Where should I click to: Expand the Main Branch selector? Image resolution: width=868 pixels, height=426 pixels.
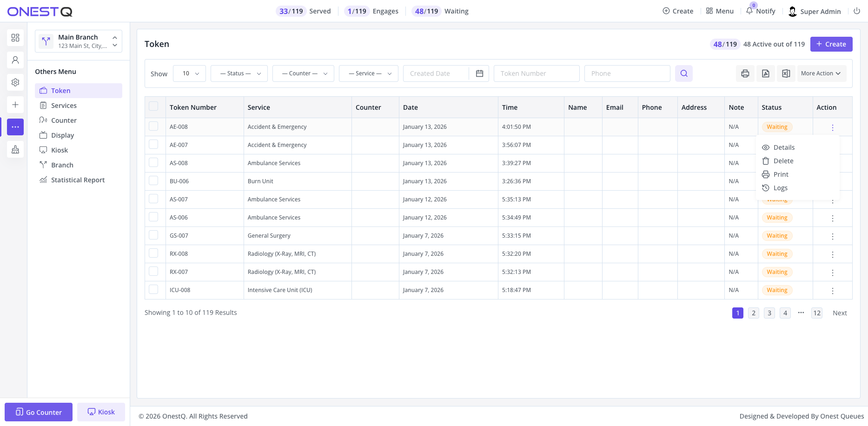pos(79,41)
